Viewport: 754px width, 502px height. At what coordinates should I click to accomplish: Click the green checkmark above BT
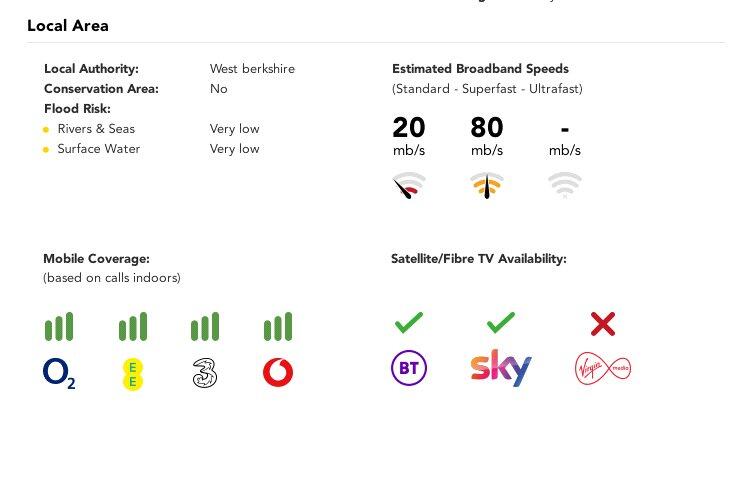click(408, 323)
